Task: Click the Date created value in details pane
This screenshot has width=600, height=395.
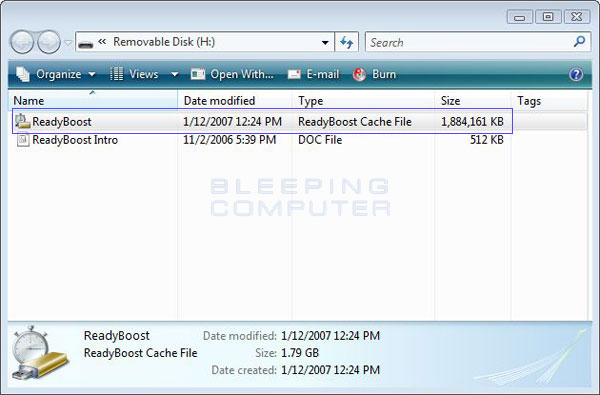Action: (x=330, y=370)
